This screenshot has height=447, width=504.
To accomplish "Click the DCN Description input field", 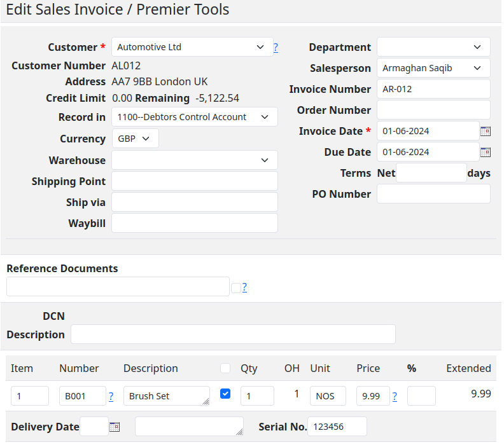I will point(233,334).
